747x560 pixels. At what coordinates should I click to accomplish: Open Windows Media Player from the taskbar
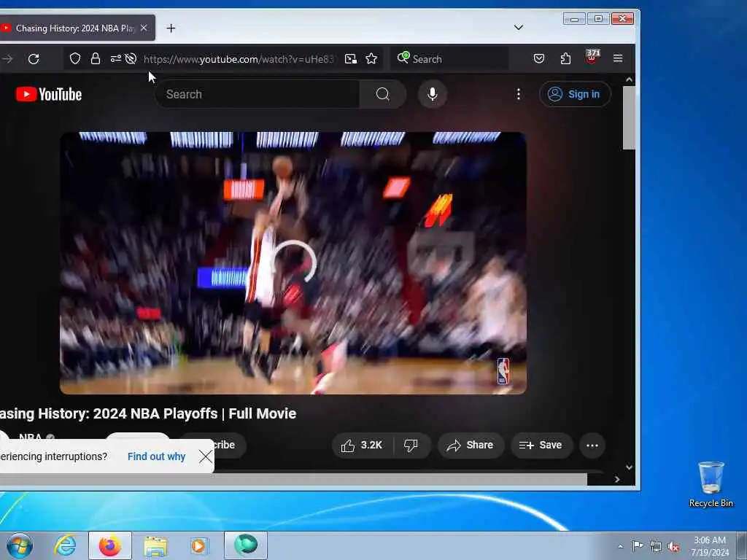(x=198, y=545)
